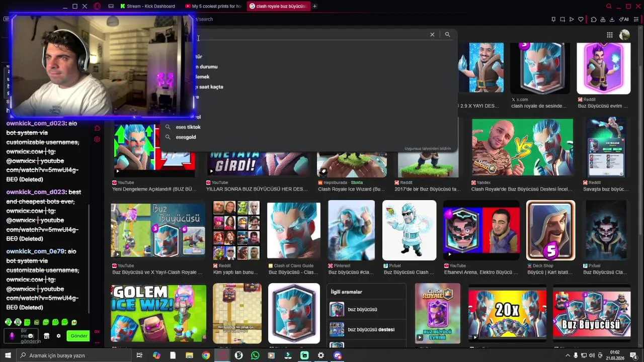Select the clash royale buz büyücüsü tab
644x362 pixels.
tap(278, 6)
